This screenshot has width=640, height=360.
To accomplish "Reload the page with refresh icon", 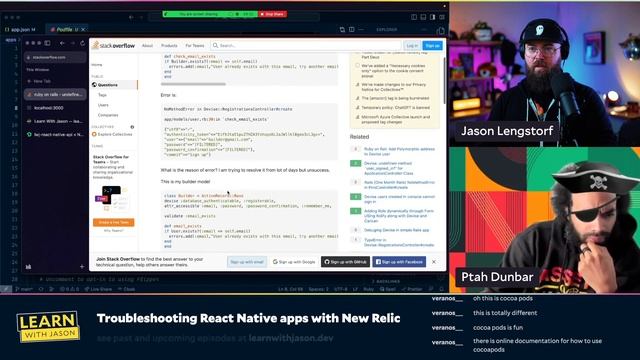I will (82, 43).
